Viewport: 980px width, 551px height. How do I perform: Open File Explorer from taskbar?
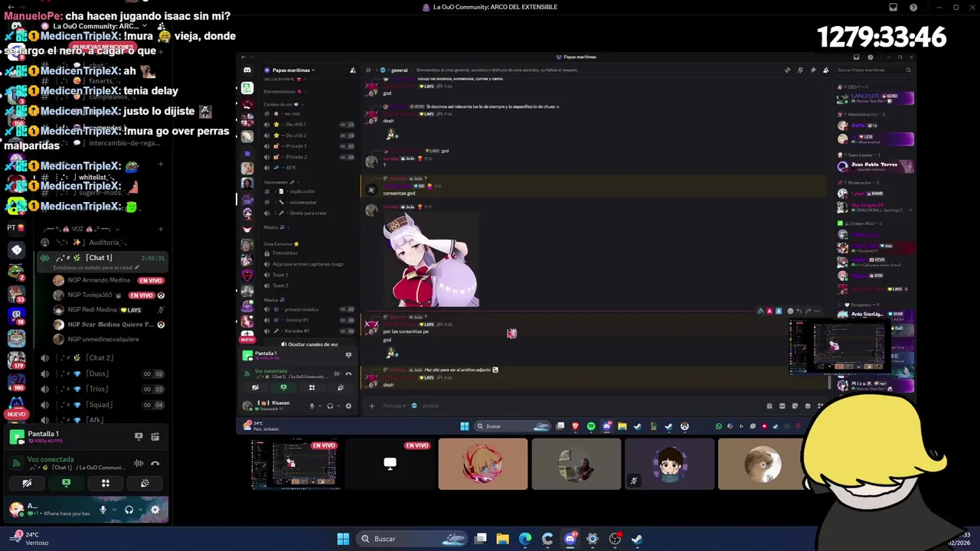click(x=503, y=539)
